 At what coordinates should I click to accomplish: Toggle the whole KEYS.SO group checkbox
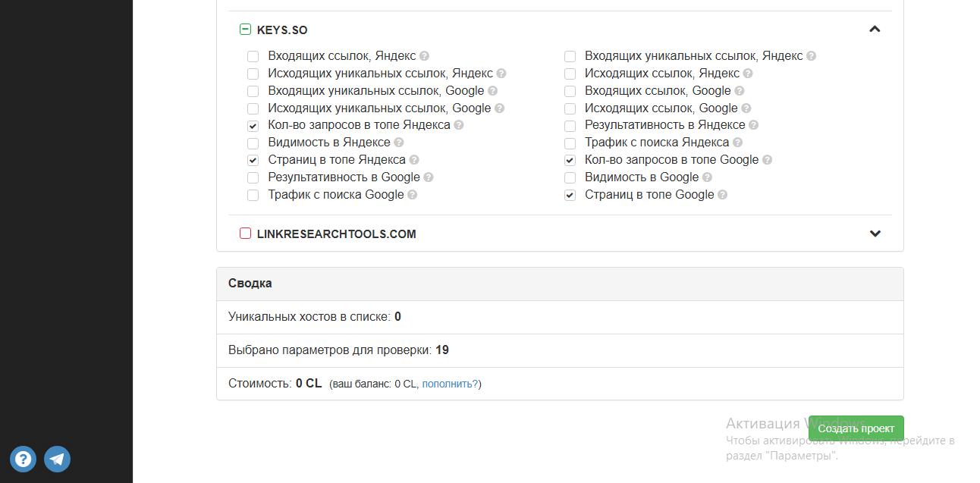(x=245, y=30)
